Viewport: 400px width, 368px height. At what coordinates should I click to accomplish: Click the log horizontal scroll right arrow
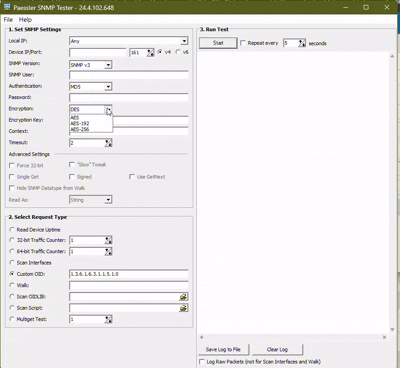(x=384, y=337)
